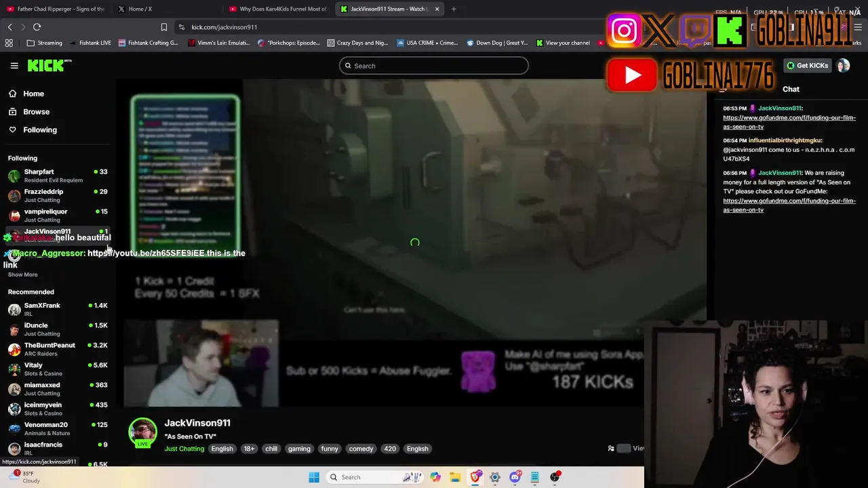The image size is (868, 488).
Task: Open TheBurntPeanut recommended channel
Action: [x=58, y=349]
